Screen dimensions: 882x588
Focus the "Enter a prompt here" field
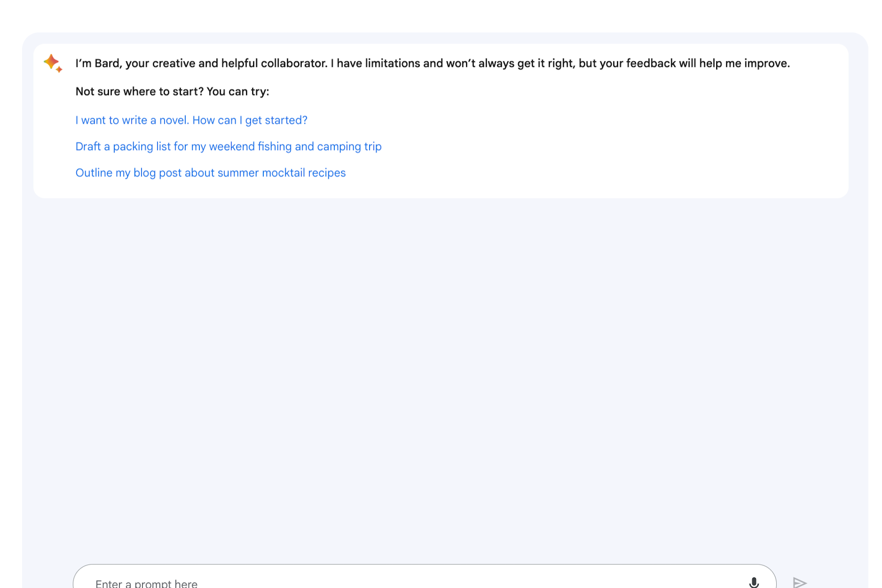(397, 582)
